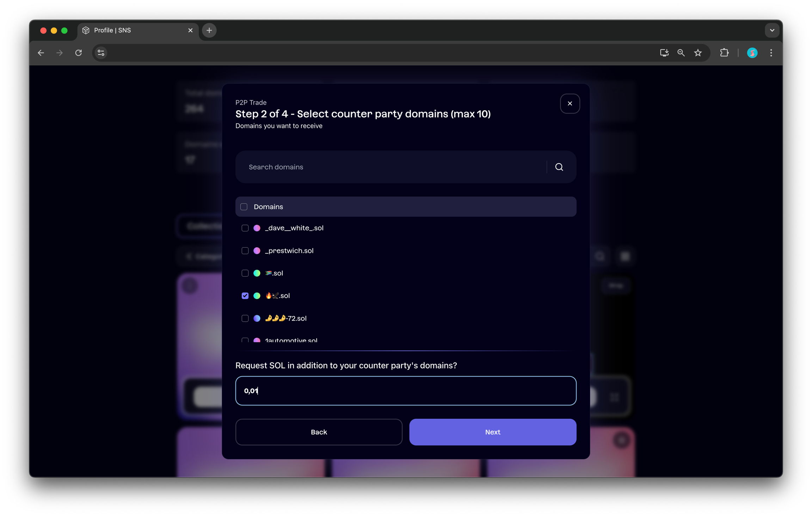Viewport: 812px width, 516px height.
Task: Click the browser zoom magnifier icon
Action: [681, 53]
